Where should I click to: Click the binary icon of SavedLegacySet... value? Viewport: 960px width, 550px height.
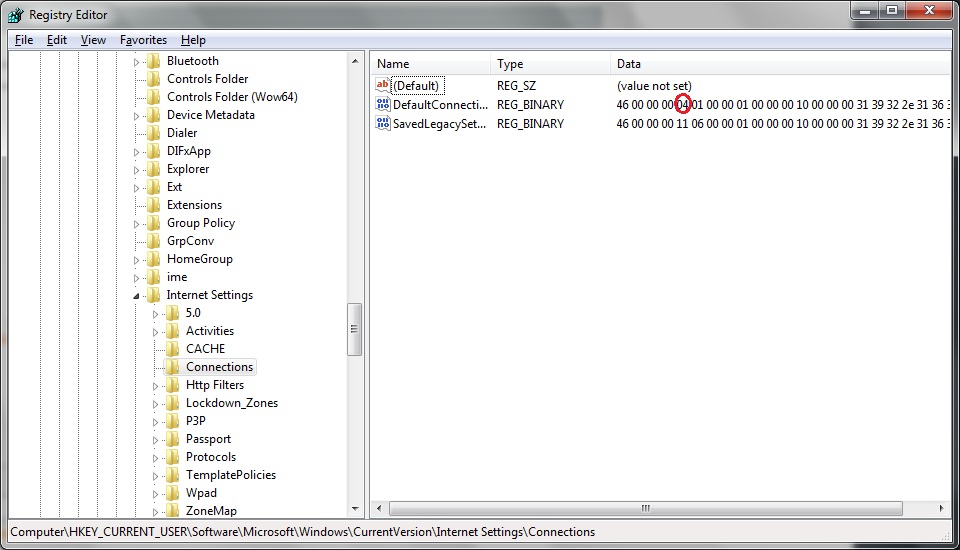click(383, 123)
